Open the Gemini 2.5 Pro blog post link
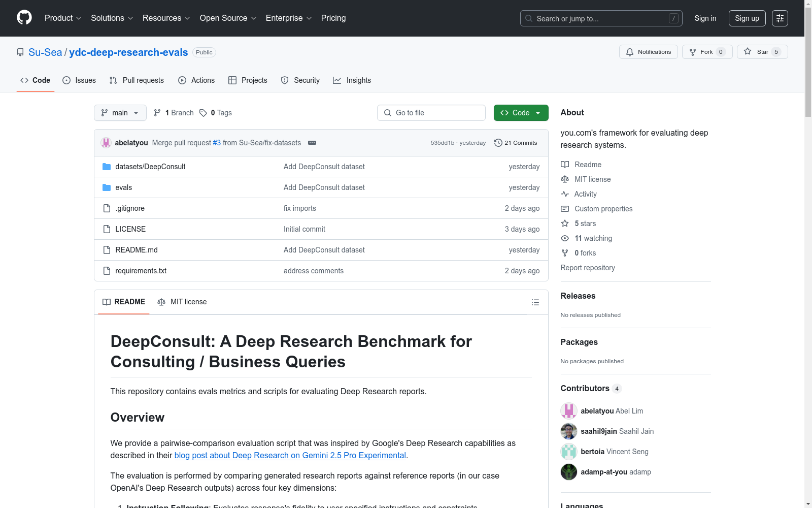812x508 pixels. coord(290,456)
